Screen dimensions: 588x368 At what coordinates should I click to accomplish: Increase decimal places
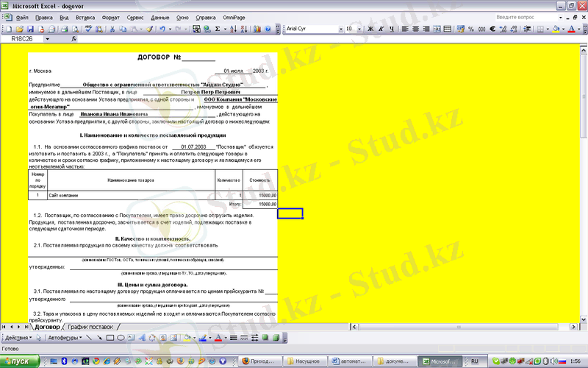[503, 29]
